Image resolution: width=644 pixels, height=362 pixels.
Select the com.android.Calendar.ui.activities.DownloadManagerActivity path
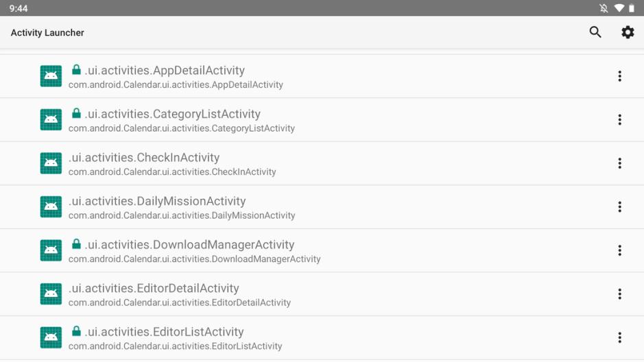(195, 258)
